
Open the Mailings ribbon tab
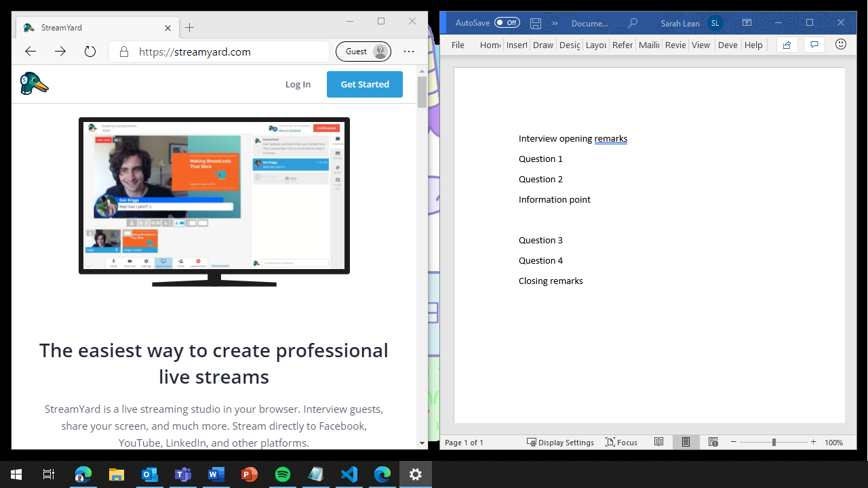pyautogui.click(x=649, y=45)
